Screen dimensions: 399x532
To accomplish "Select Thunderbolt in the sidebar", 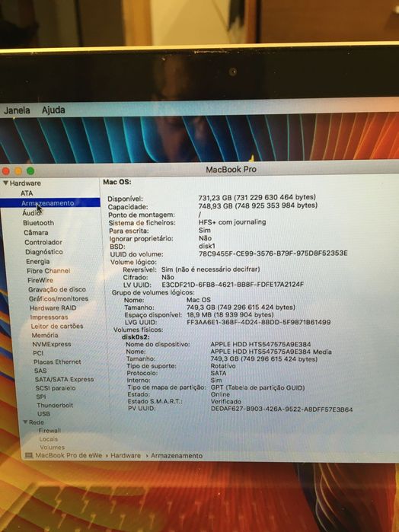I will [x=55, y=405].
